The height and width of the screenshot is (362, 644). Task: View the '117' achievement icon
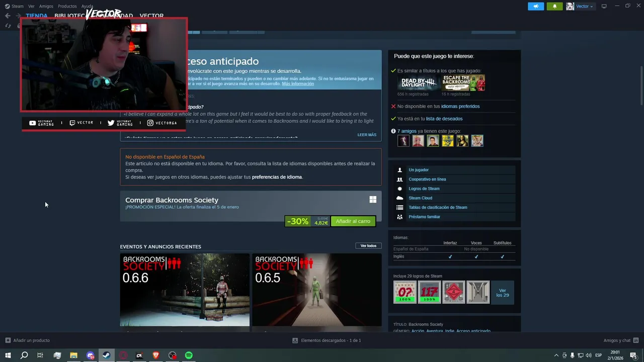pyautogui.click(x=429, y=292)
